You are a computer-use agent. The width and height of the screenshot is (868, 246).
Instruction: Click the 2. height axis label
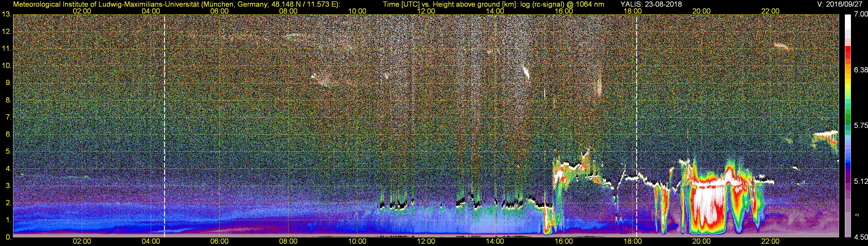click(x=8, y=203)
